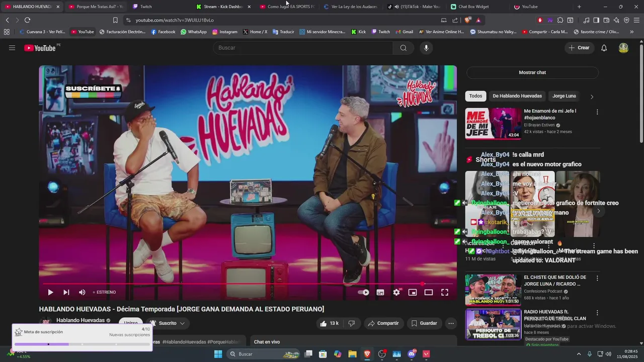Dislike the video

(x=352, y=323)
